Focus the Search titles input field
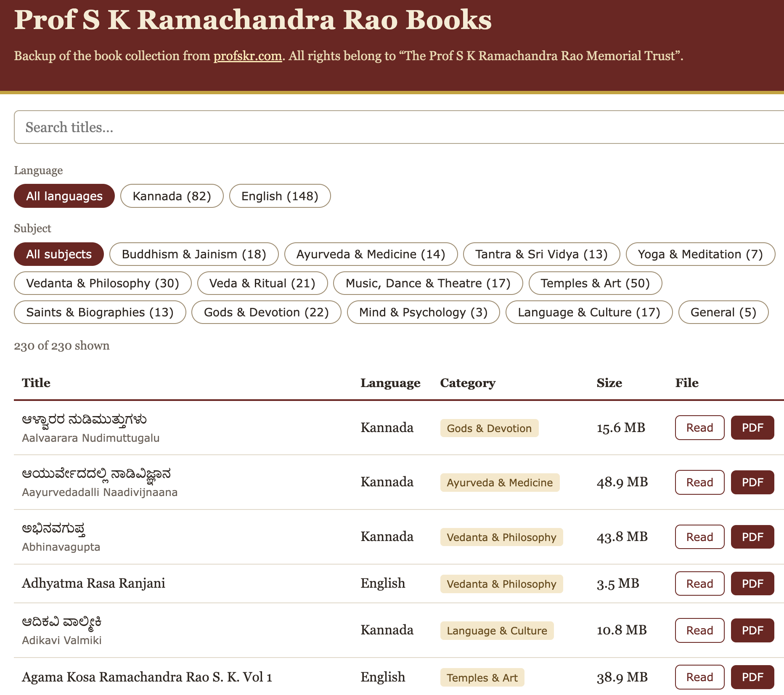The image size is (784, 695). [399, 127]
